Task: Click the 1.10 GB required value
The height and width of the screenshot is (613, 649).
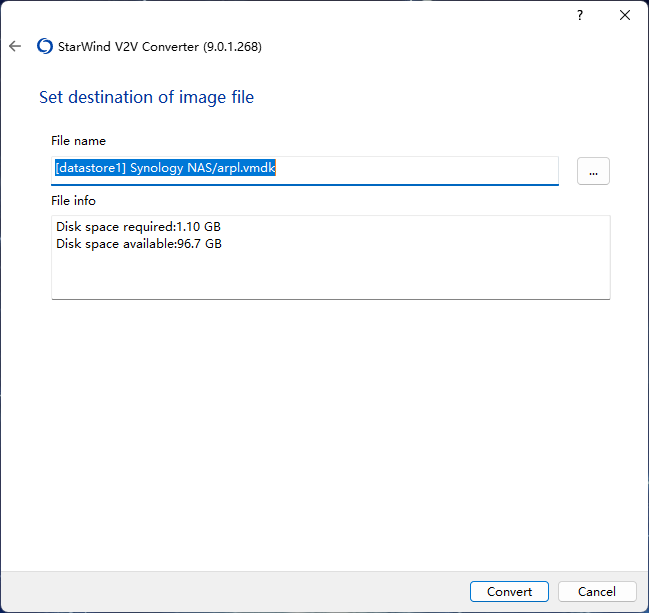Action: coord(199,227)
